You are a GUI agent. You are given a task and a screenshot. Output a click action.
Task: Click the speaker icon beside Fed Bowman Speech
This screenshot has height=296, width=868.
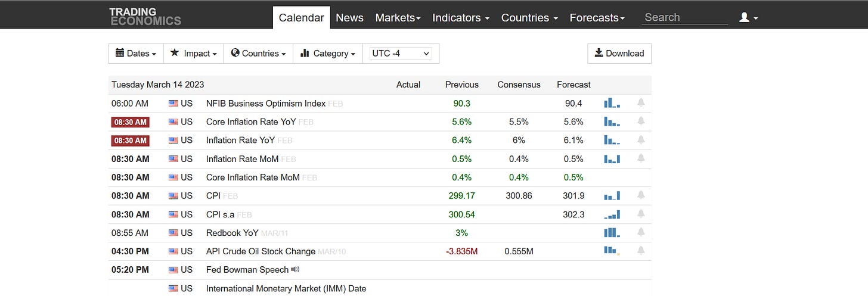(x=295, y=270)
